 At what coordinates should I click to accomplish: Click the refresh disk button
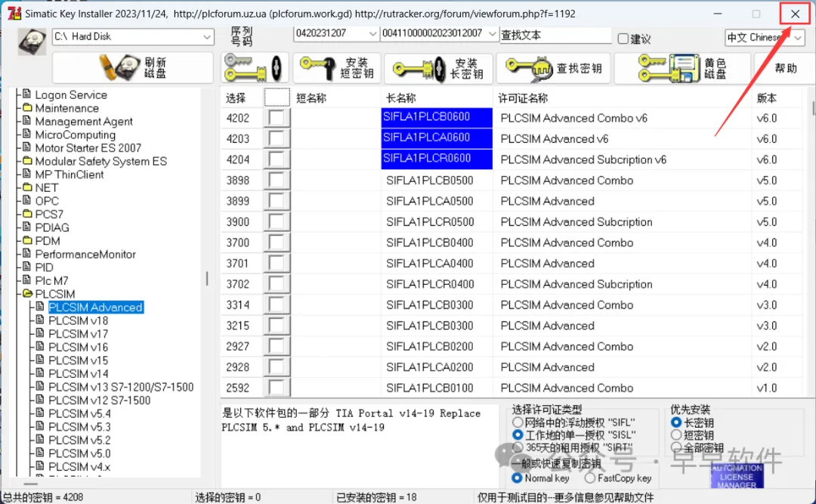pos(133,68)
